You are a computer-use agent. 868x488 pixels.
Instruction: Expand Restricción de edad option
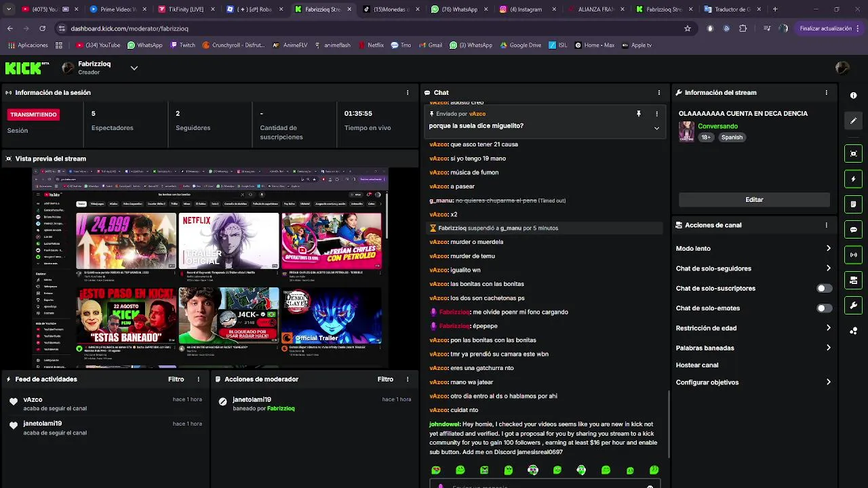(753, 328)
